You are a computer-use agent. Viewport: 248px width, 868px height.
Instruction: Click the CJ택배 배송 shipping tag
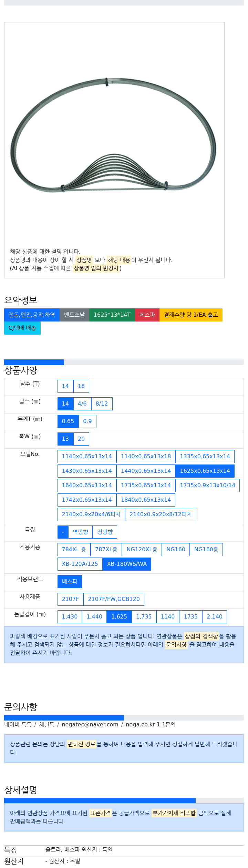tap(22, 328)
